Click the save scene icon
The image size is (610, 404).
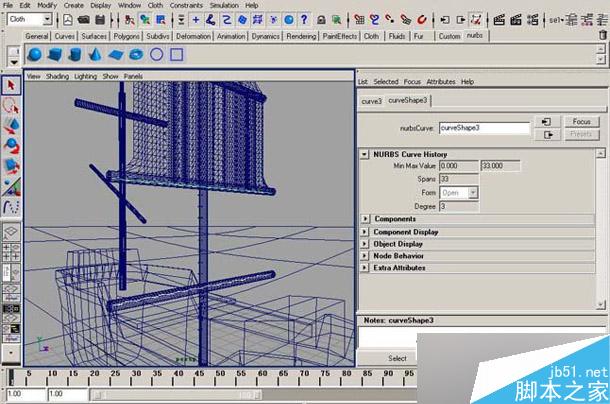coord(100,19)
